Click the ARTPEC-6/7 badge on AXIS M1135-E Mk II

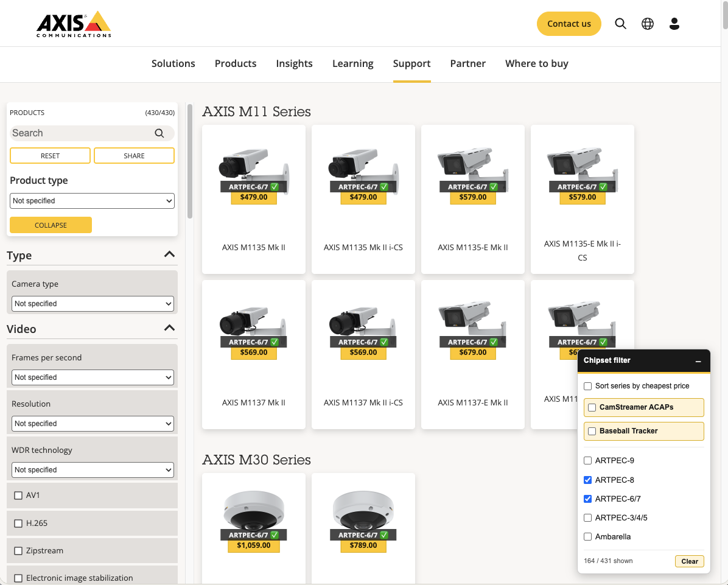click(472, 187)
